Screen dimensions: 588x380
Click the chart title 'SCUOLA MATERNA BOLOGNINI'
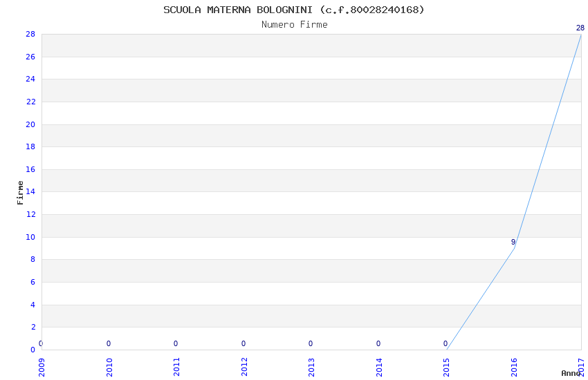238,10
